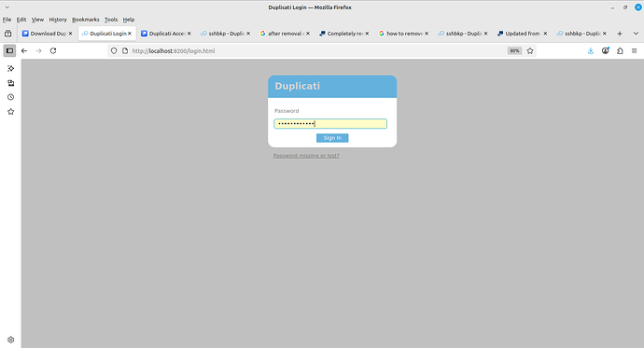
Task: Click the Sign in button
Action: (x=332, y=138)
